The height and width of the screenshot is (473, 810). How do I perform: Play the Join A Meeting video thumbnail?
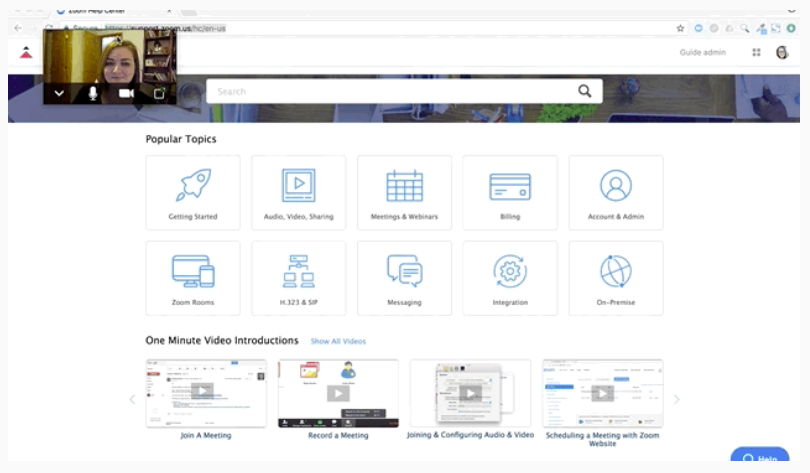click(x=206, y=393)
